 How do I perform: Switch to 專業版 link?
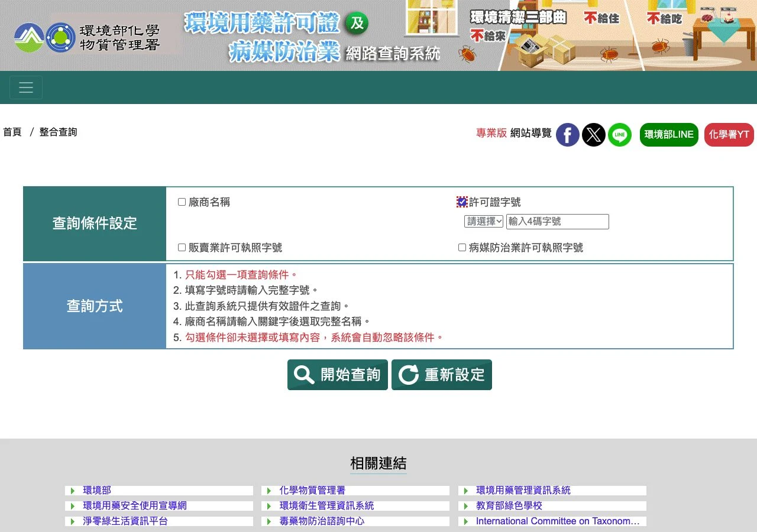(491, 134)
